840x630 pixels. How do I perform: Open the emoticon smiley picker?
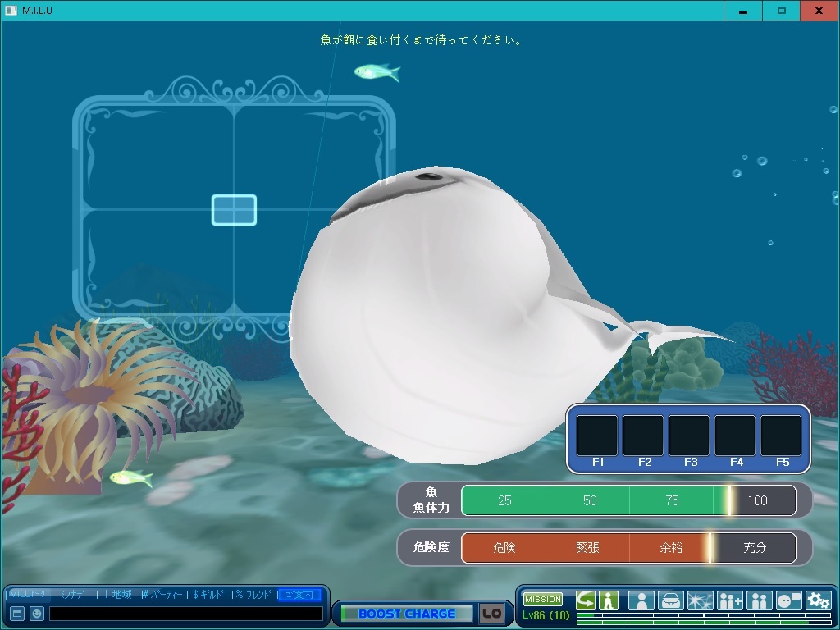tap(37, 614)
